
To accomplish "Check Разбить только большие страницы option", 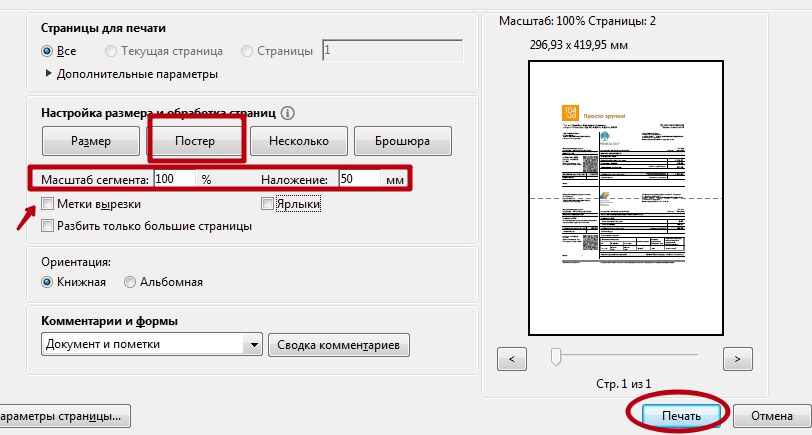I will pos(48,226).
